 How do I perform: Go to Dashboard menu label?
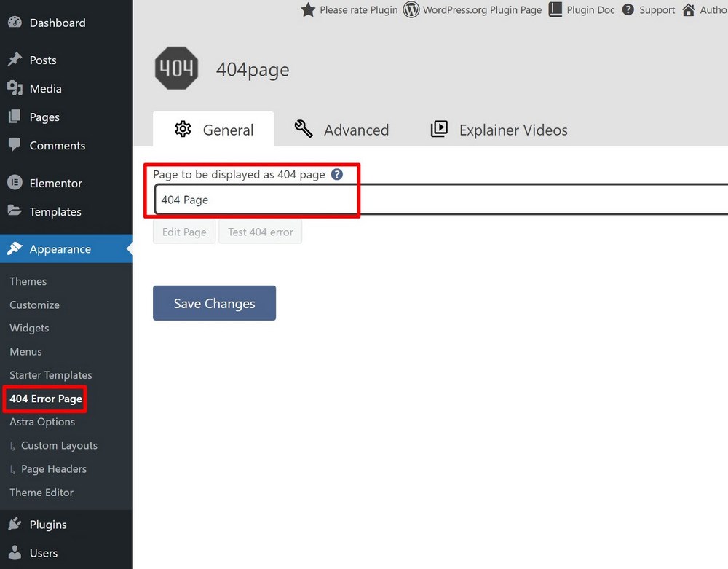(x=58, y=23)
